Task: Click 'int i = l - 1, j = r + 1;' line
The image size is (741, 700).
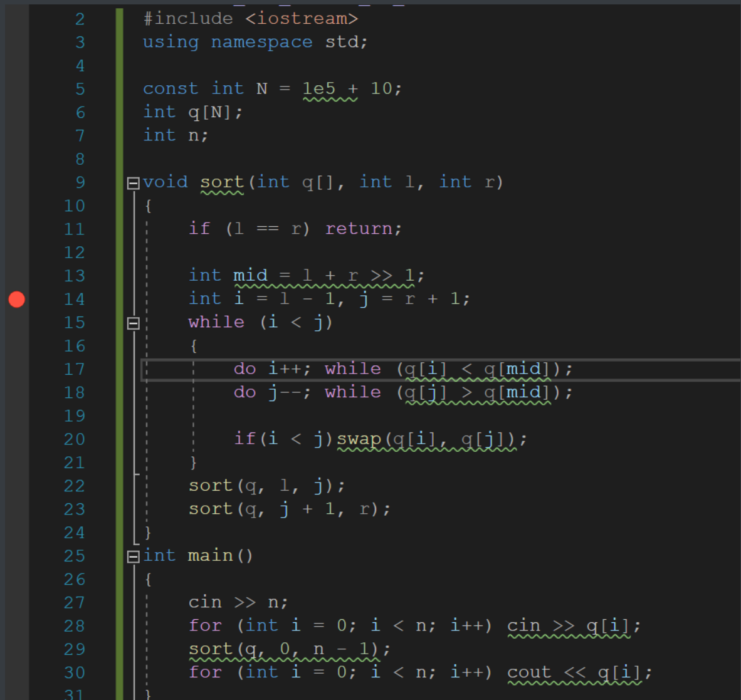Action: (329, 299)
